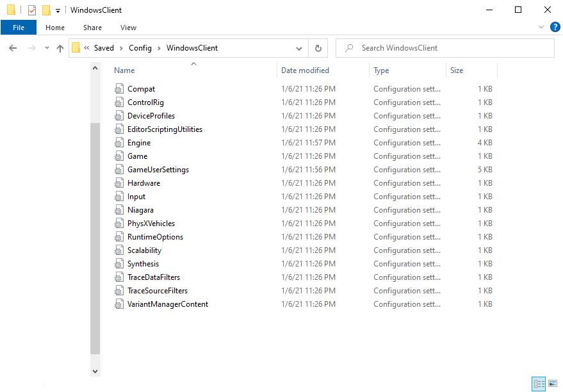Open Customize Quick Access Toolbar dropdown
The height and width of the screenshot is (392, 563).
tap(58, 10)
